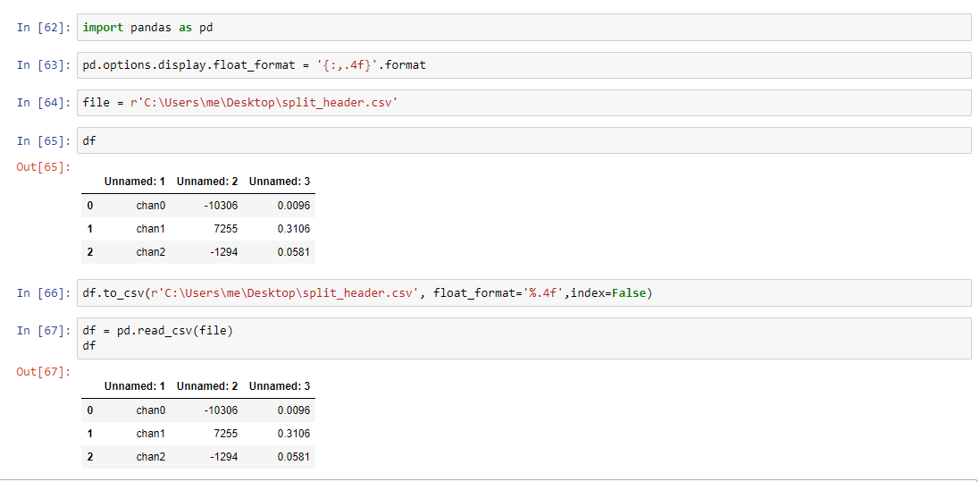Click 'chan0' cell in Out[67] table
Screen dimensions: 980x482
(x=151, y=410)
